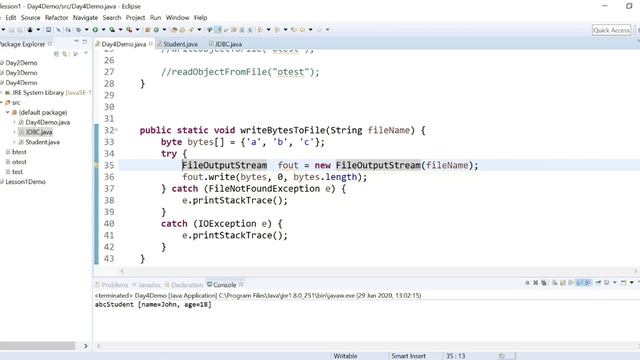Viewport: 640px width, 360px height.
Task: Open the Navigate menu
Action: pyautogui.click(x=85, y=18)
